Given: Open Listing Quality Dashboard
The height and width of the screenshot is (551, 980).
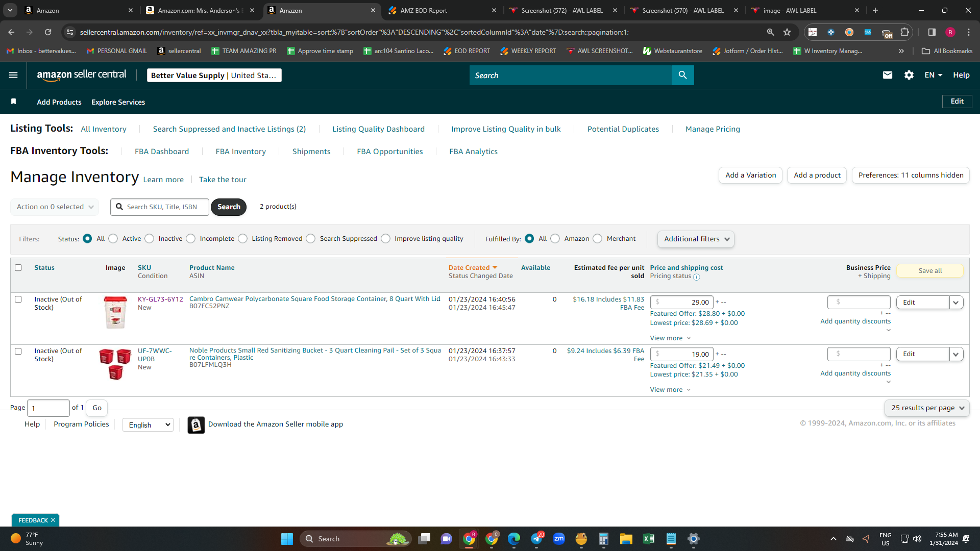Looking at the screenshot, I should (379, 129).
